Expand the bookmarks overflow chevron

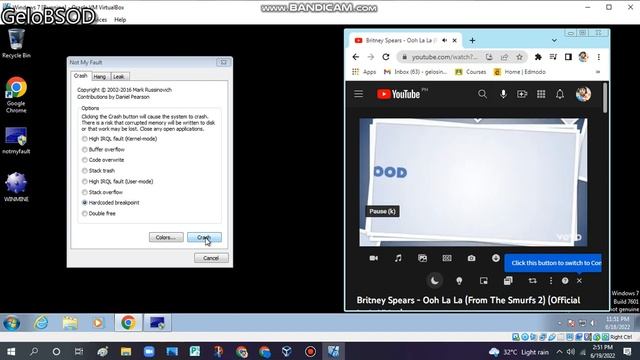pyautogui.click(x=598, y=72)
